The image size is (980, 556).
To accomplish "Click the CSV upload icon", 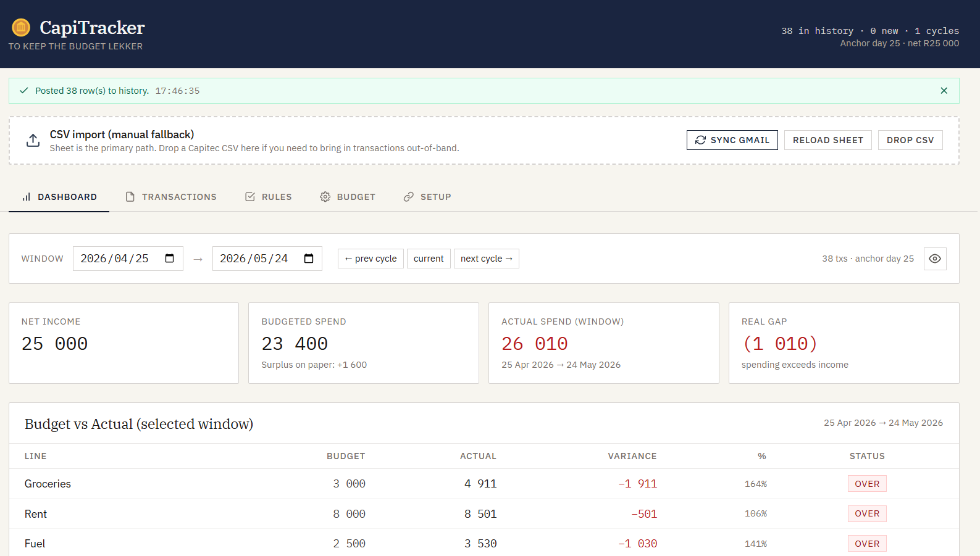I will click(33, 141).
